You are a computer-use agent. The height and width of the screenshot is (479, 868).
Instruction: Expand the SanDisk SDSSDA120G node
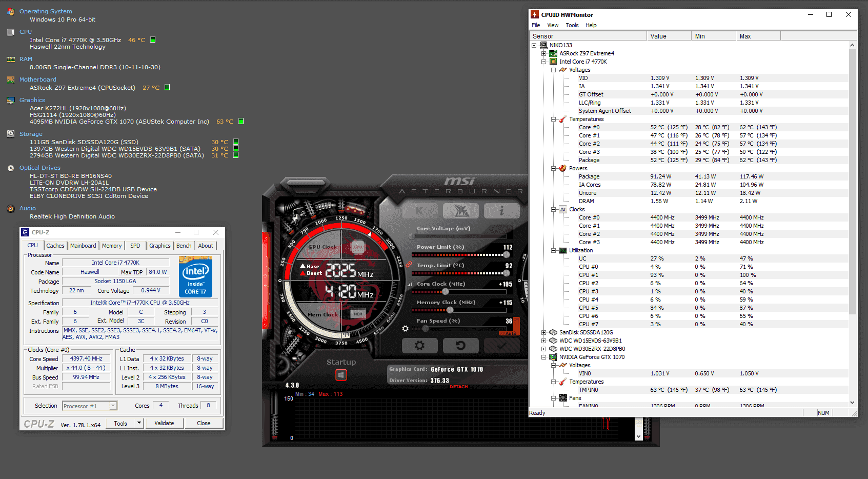(544, 332)
